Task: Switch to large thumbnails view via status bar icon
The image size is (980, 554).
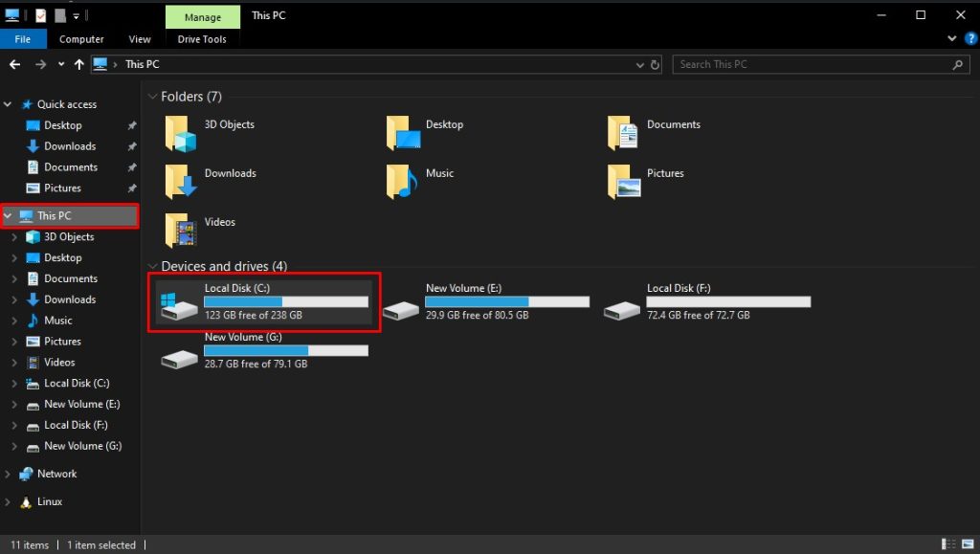Action: pyautogui.click(x=966, y=543)
